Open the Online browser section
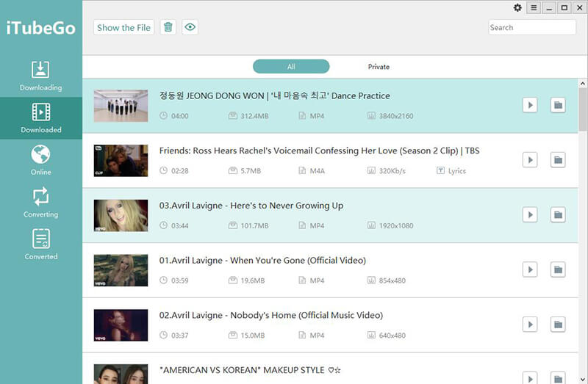 pos(41,160)
